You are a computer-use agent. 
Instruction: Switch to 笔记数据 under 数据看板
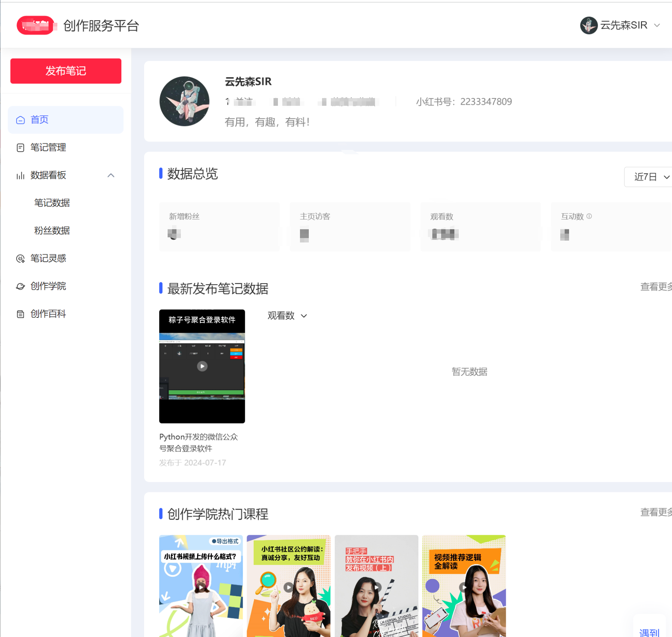(x=51, y=203)
